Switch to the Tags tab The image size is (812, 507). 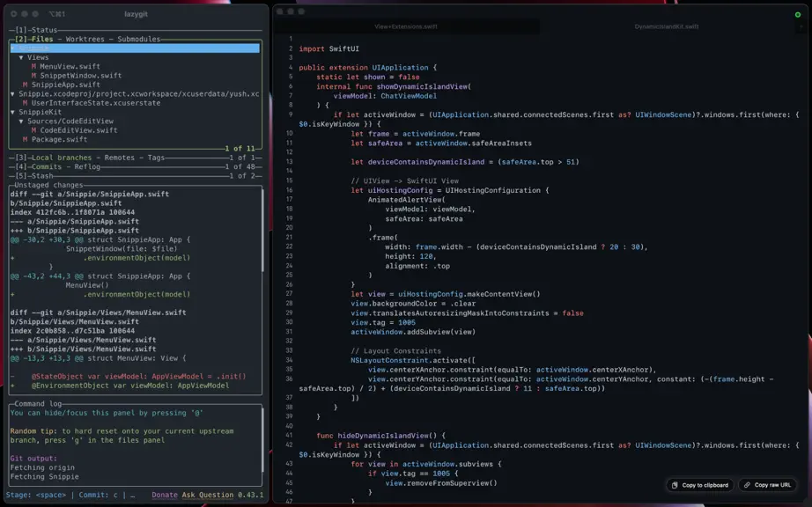pos(156,158)
